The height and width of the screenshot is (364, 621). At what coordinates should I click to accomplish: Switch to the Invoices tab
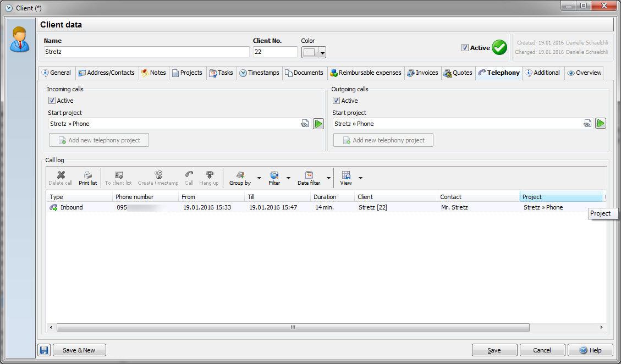[422, 73]
